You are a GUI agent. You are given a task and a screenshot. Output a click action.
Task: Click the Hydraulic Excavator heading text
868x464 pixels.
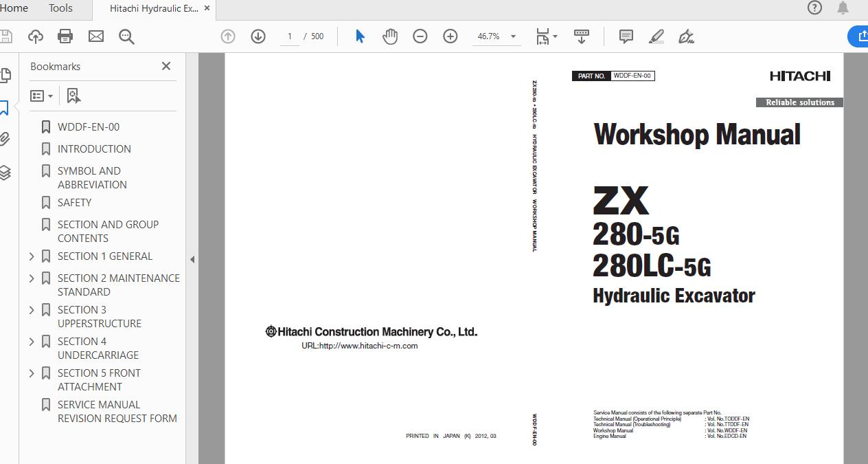(x=674, y=296)
